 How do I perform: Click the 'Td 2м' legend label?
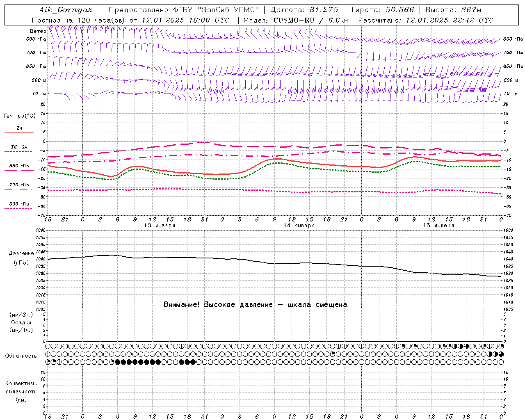click(19, 147)
